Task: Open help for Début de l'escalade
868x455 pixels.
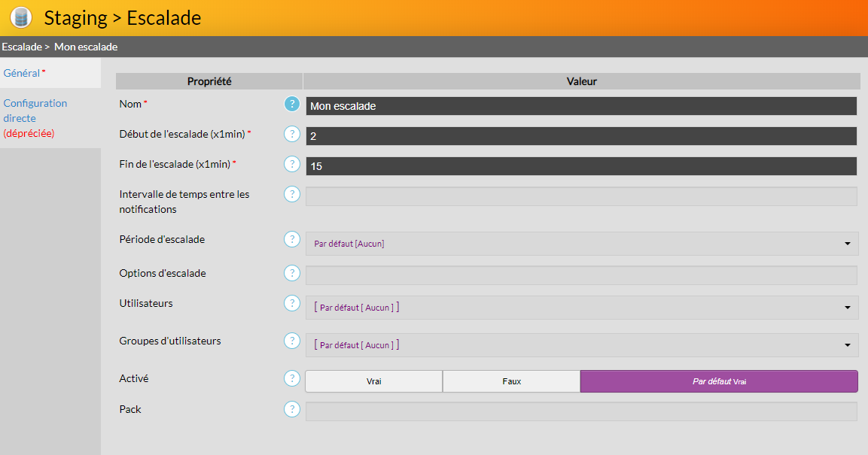Action: coord(292,134)
